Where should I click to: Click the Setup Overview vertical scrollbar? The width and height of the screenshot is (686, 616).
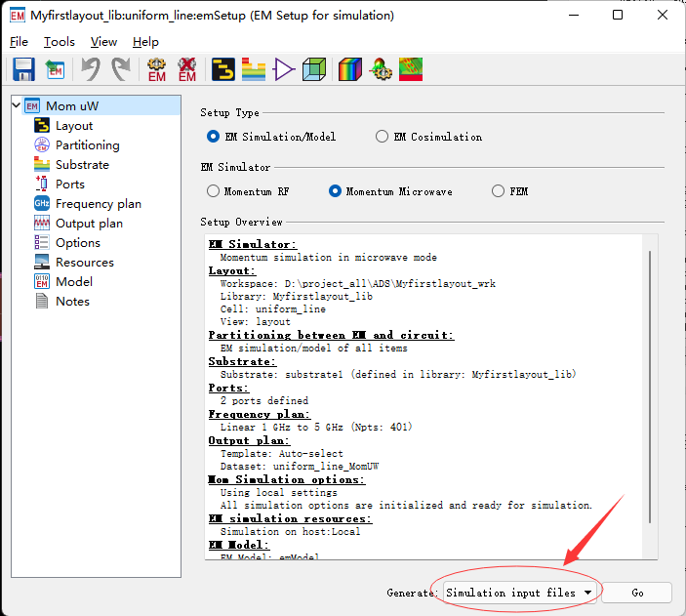tap(650, 387)
